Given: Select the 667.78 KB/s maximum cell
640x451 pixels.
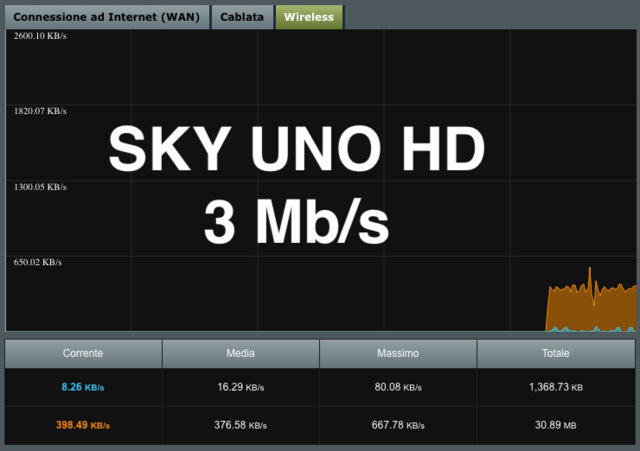Looking at the screenshot, I should tap(398, 425).
